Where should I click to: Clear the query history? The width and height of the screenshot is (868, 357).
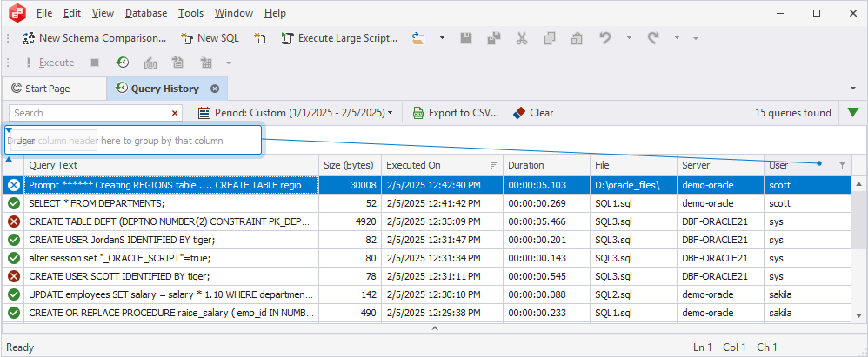tap(533, 113)
